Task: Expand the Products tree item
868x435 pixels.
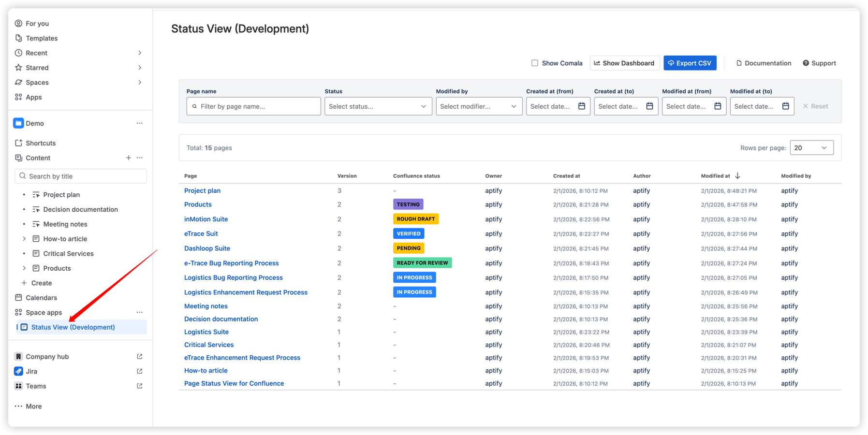Action: (24, 268)
